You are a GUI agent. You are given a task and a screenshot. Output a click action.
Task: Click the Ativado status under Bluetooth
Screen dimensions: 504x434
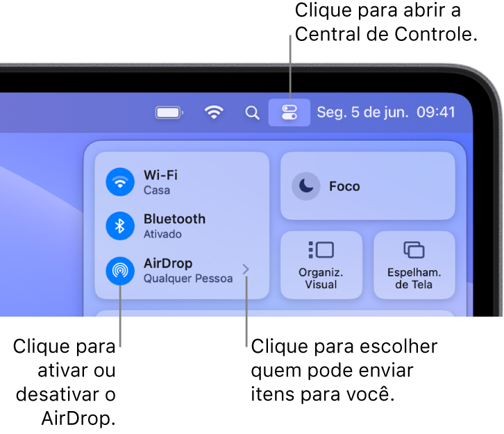click(x=162, y=234)
